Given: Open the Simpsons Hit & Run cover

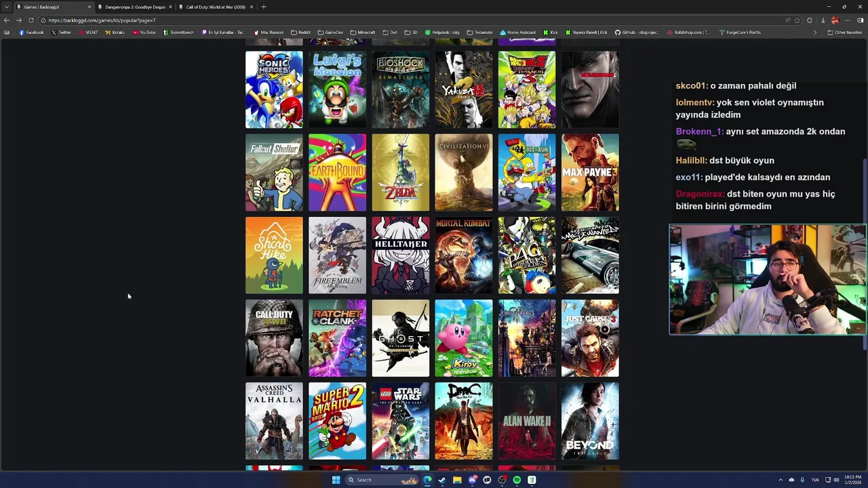Looking at the screenshot, I should 527,172.
